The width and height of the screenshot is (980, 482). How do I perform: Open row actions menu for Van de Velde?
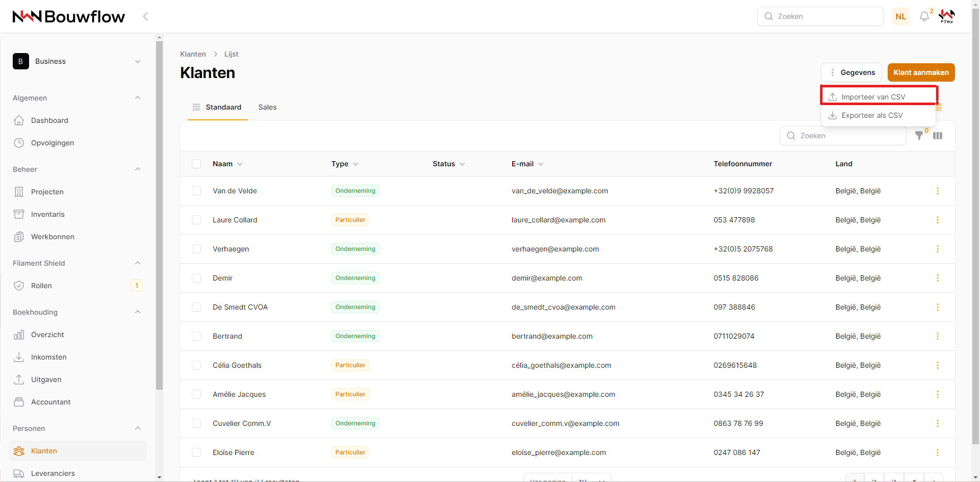[937, 191]
